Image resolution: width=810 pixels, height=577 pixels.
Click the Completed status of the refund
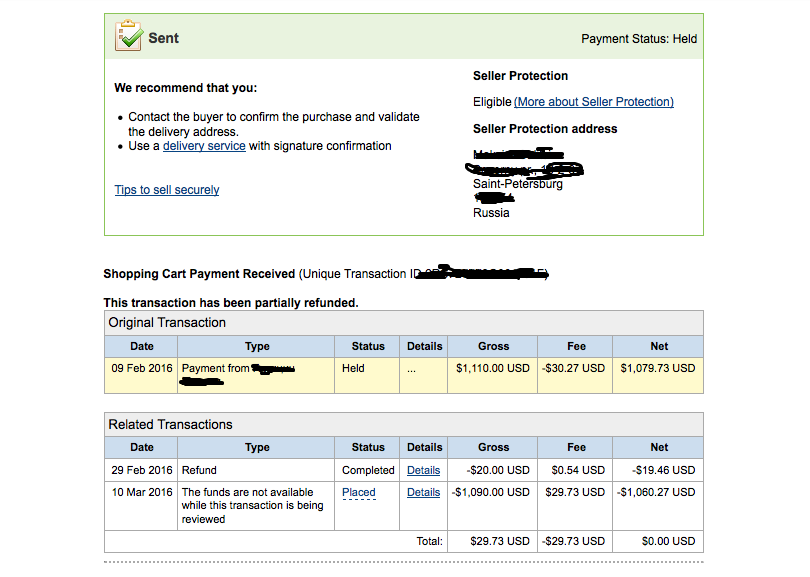click(368, 470)
